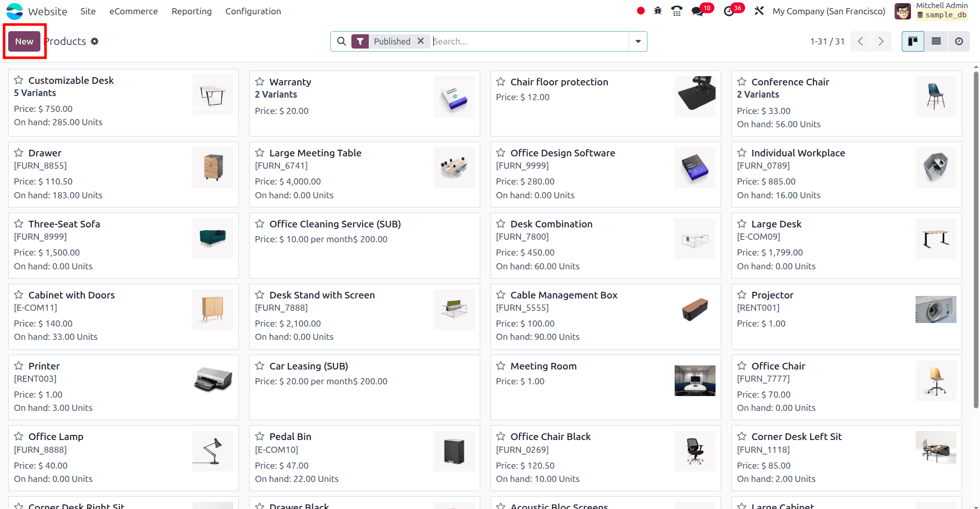The image size is (980, 509).
Task: Create a New product
Action: pyautogui.click(x=24, y=41)
